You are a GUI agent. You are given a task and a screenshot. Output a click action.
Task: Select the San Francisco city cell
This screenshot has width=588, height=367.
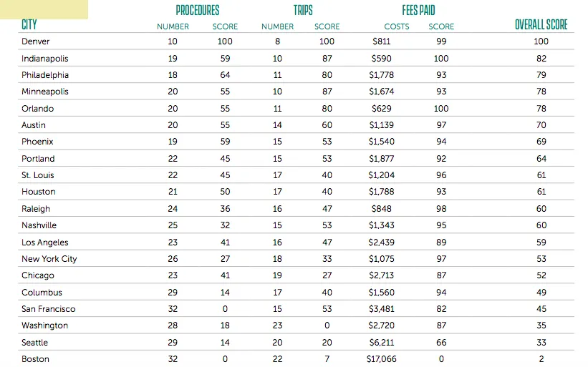48,309
